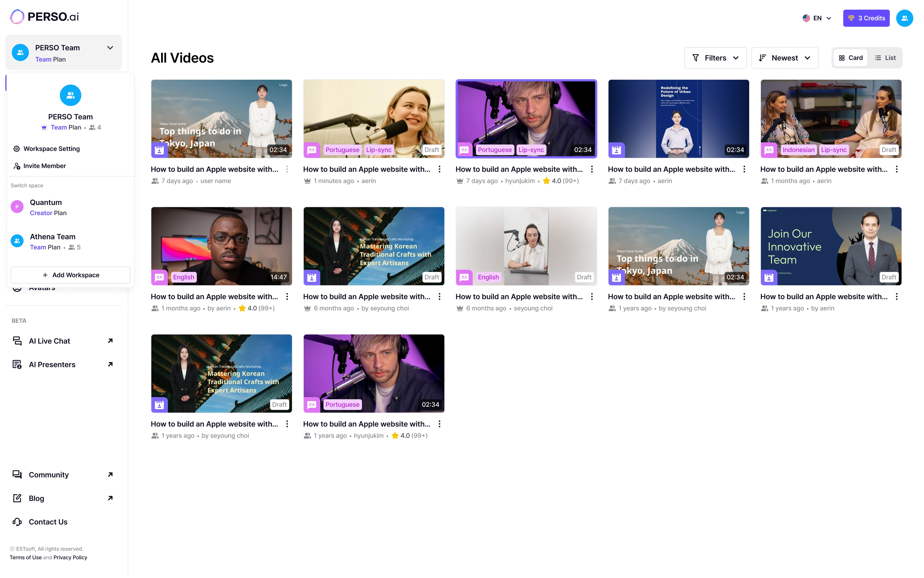Click studio icon on Urban Design video

click(x=616, y=150)
